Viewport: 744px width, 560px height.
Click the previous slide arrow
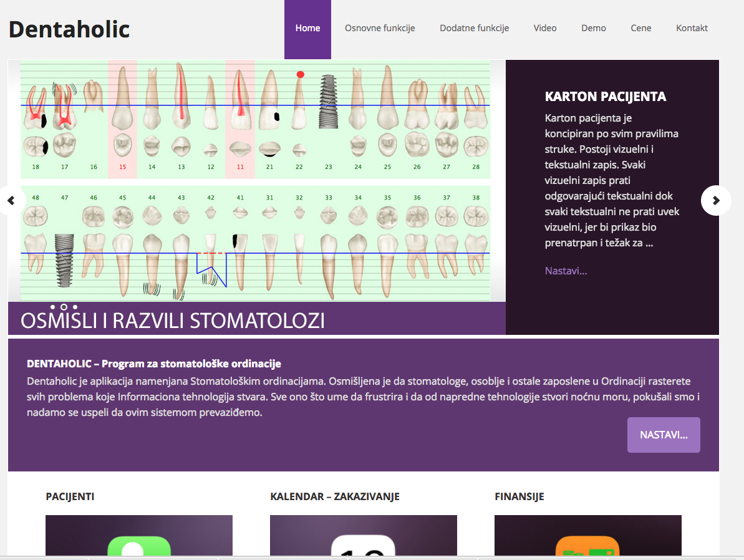point(11,201)
